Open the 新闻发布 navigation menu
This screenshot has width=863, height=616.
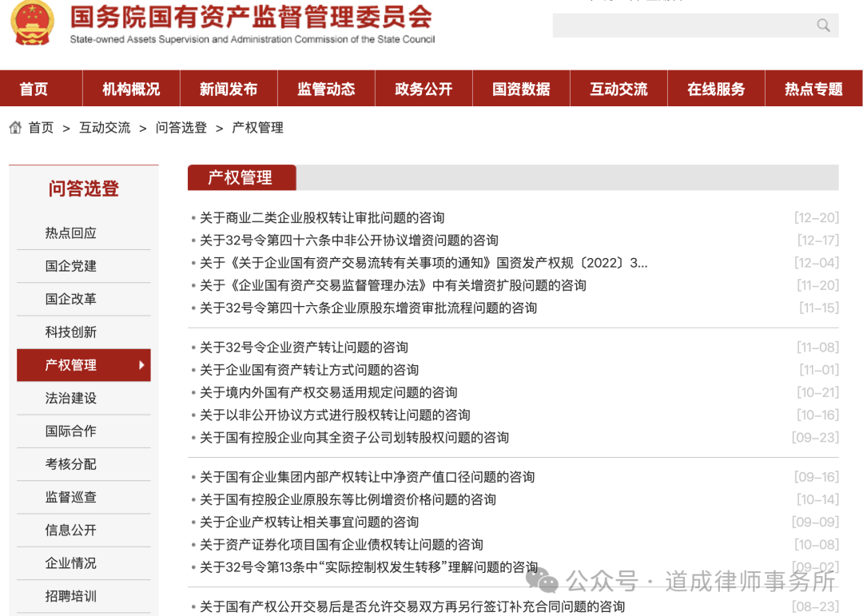229,88
